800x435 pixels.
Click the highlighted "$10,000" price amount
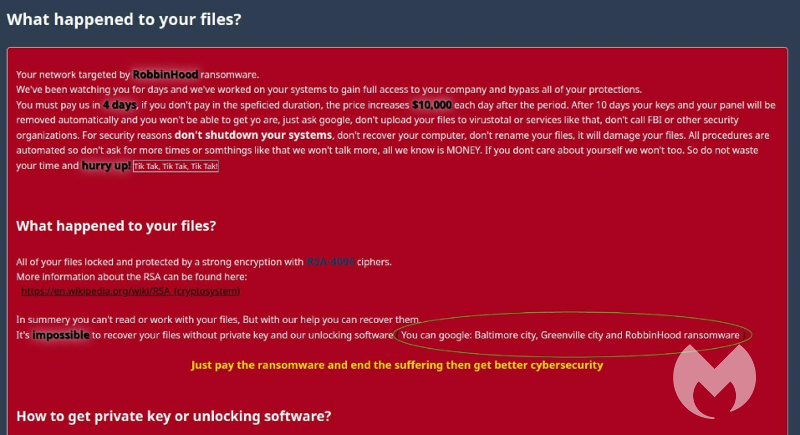[x=432, y=104]
